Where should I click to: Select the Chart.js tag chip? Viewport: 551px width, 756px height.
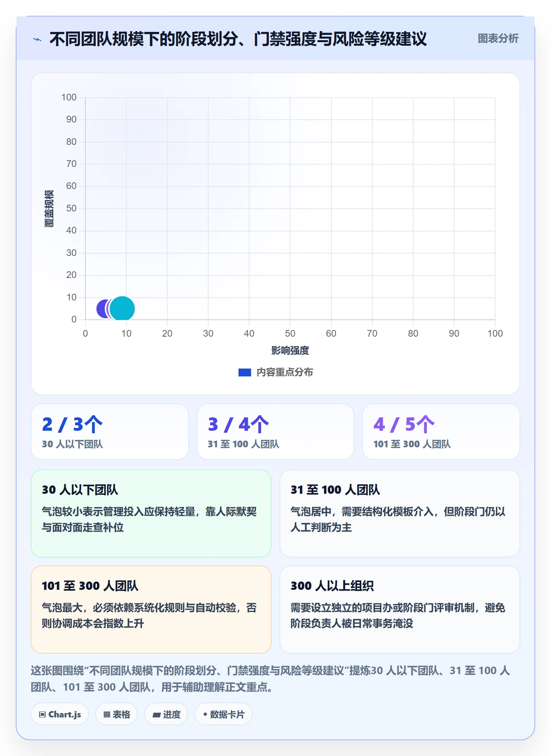click(x=60, y=714)
